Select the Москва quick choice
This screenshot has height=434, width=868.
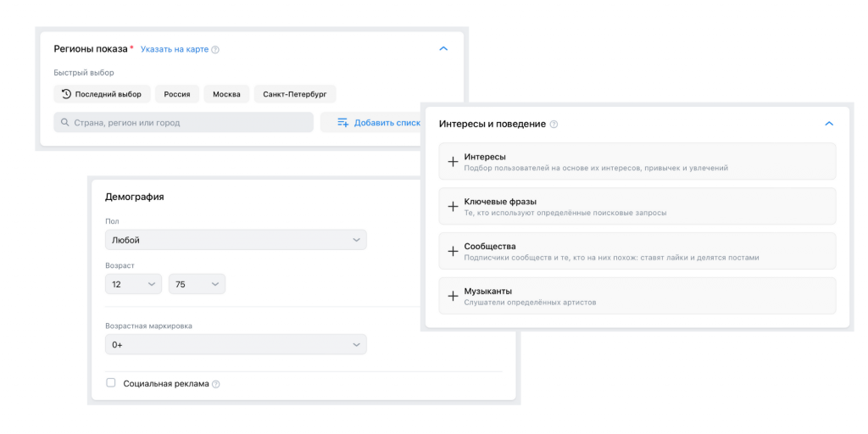tap(226, 94)
